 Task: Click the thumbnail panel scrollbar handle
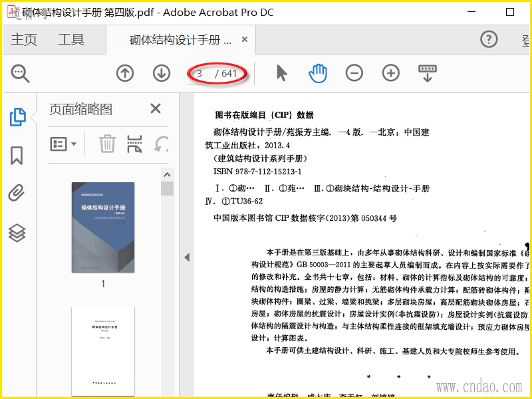tap(168, 189)
